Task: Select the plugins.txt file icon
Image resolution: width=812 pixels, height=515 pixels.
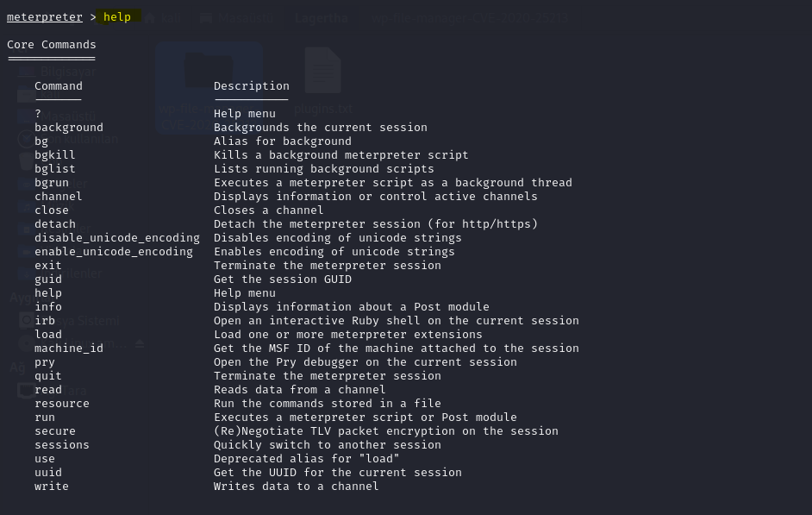Action: (x=322, y=70)
